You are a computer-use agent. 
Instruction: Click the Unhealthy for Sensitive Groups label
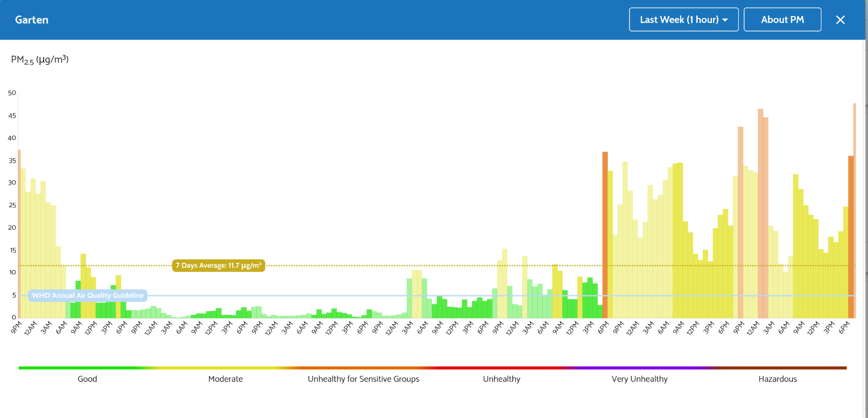point(363,379)
